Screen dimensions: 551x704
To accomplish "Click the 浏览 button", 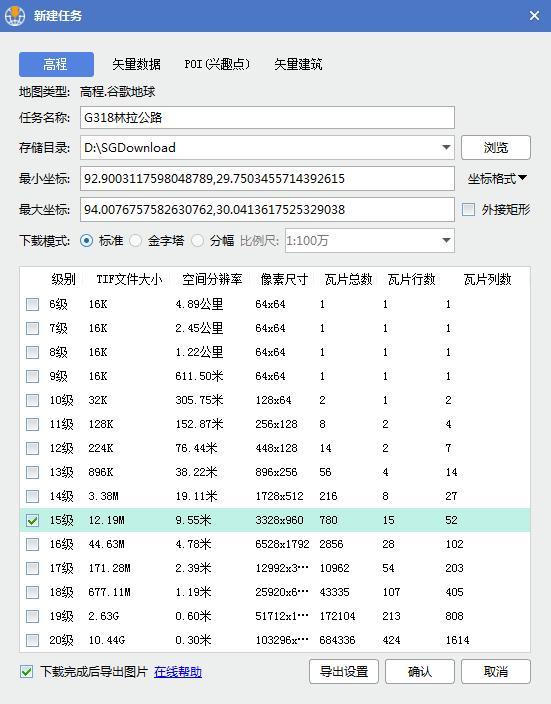I will (x=496, y=147).
